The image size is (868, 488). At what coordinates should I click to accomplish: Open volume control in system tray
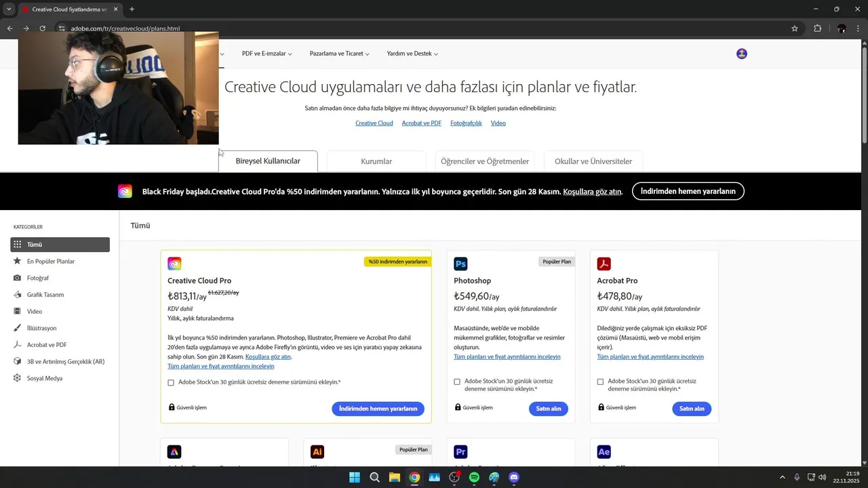coord(822,477)
